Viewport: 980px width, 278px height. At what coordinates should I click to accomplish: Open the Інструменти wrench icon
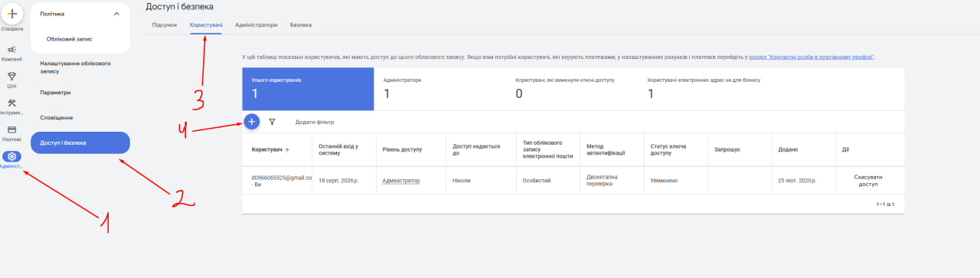[11, 103]
